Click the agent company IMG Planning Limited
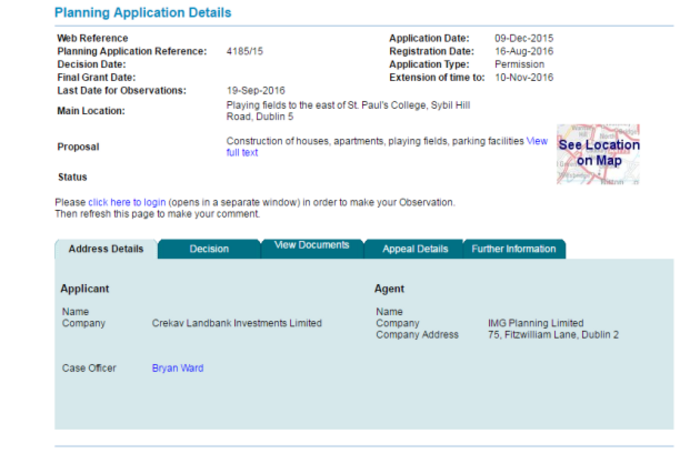 (x=536, y=323)
